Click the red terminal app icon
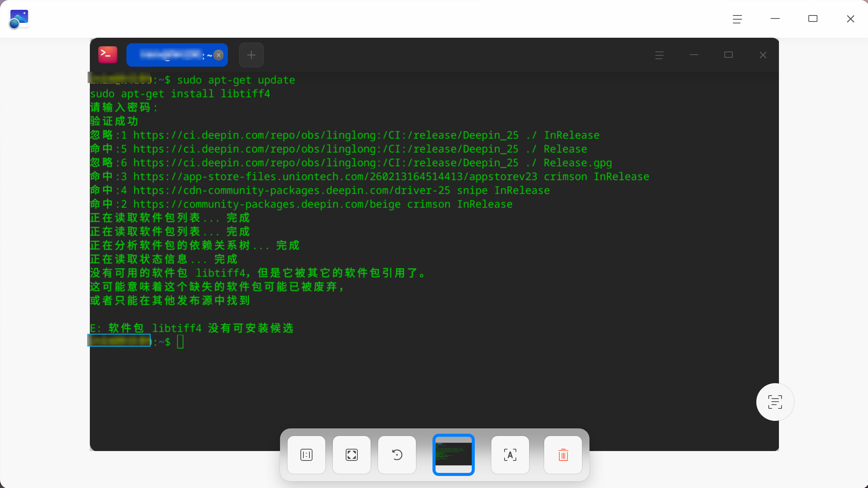 (108, 55)
